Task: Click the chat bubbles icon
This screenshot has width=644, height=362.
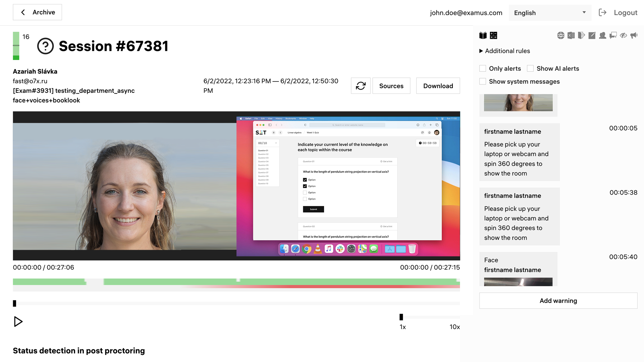Action: coord(613,36)
